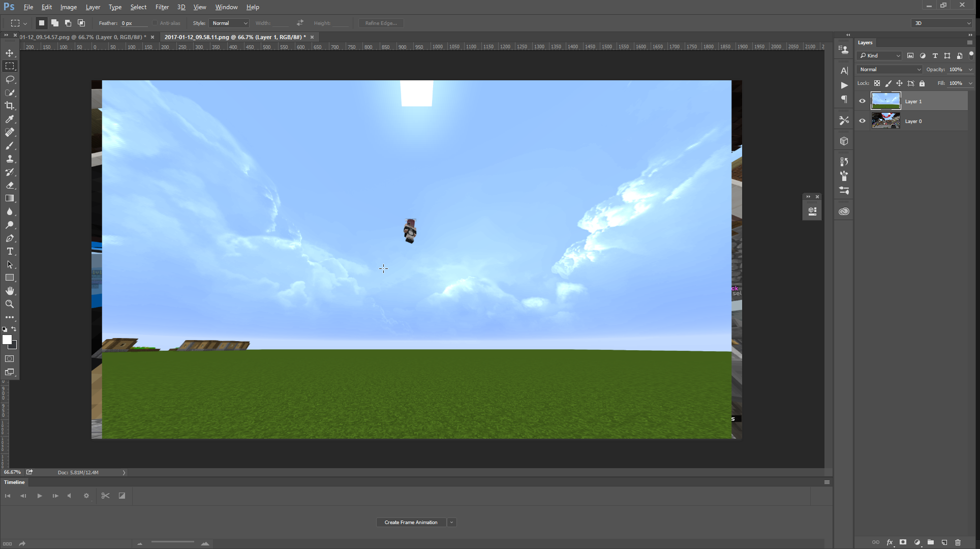
Task: Click the Create new group folder icon
Action: point(930,542)
